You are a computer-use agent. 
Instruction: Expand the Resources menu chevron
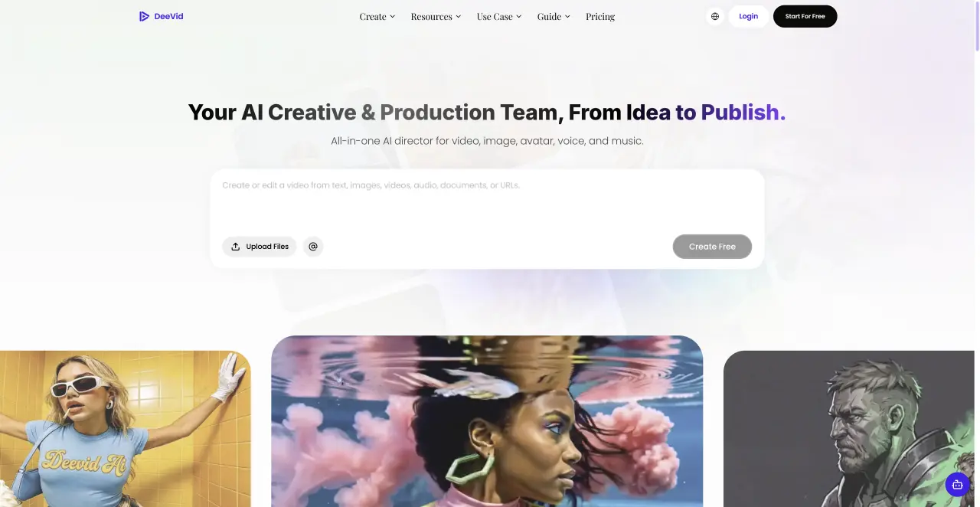tap(458, 16)
